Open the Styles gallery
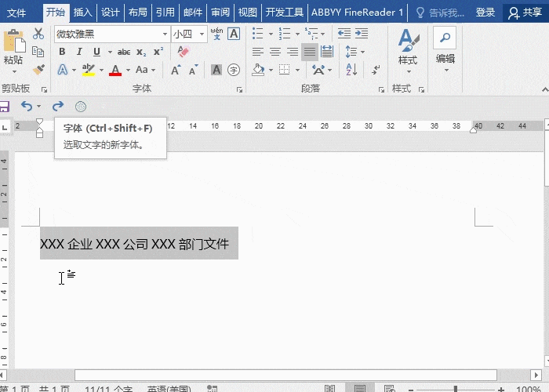 [x=409, y=51]
